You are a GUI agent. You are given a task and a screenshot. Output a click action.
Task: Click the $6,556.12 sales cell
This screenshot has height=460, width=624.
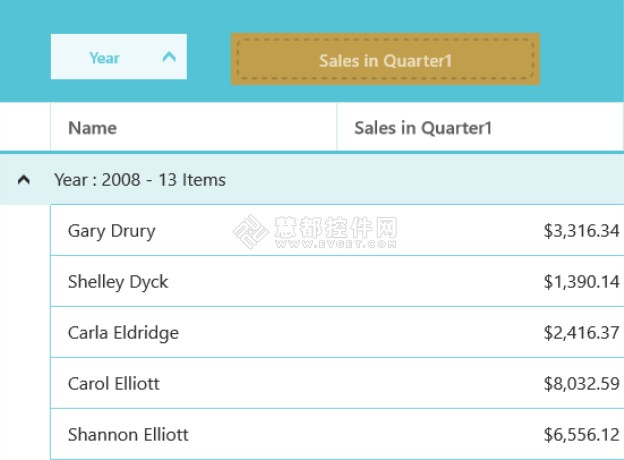pos(480,434)
